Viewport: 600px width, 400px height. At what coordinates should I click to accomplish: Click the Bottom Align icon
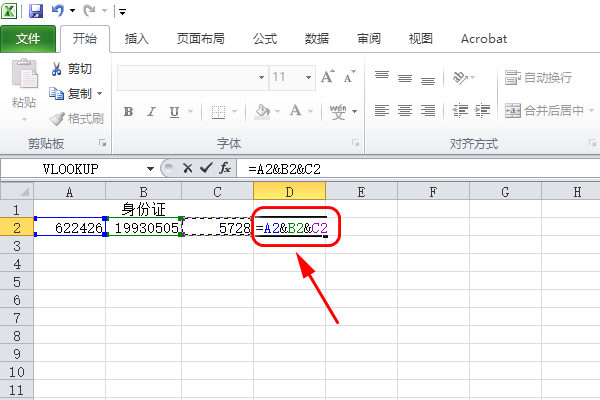[x=427, y=81]
